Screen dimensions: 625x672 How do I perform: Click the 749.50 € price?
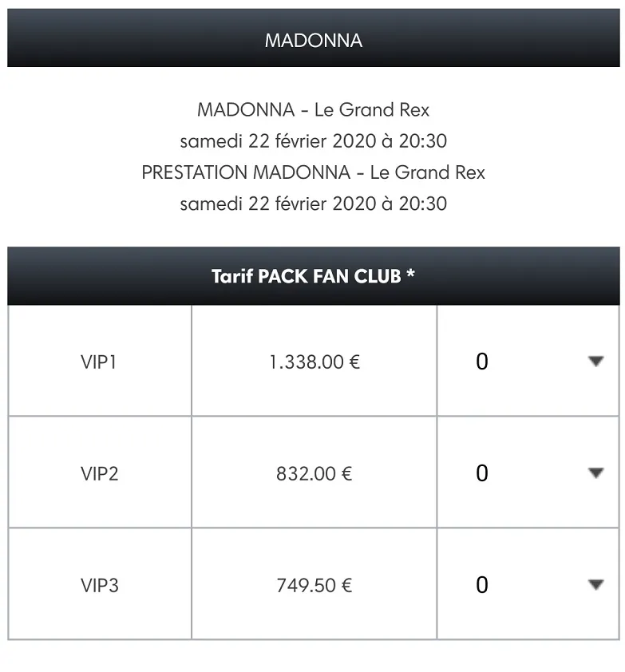[314, 585]
